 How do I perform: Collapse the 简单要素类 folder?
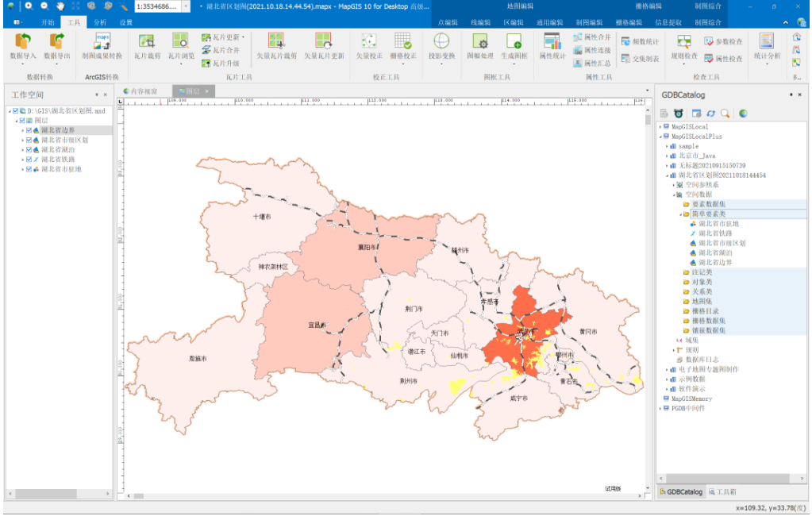680,214
